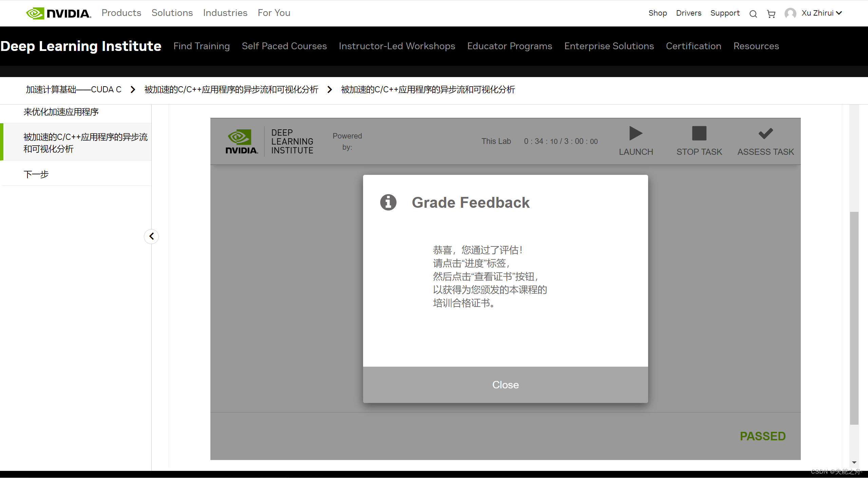
Task: Click the vertical page scrollbar thumb
Action: 854,317
